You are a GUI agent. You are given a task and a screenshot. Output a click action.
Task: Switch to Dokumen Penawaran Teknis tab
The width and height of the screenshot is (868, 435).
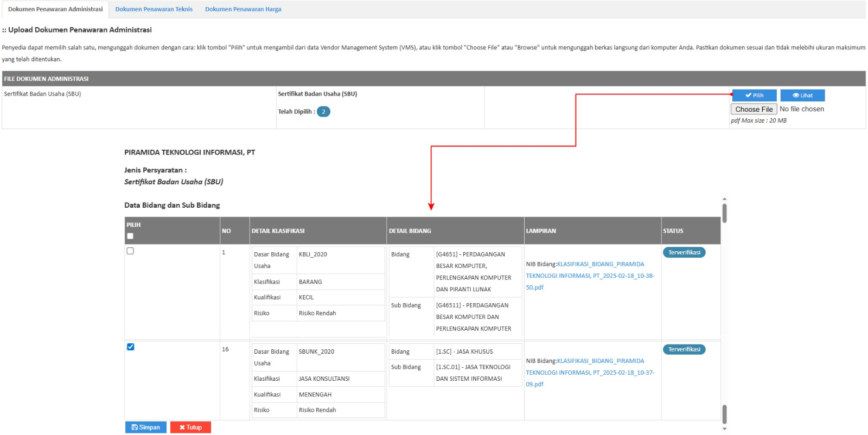tap(154, 9)
